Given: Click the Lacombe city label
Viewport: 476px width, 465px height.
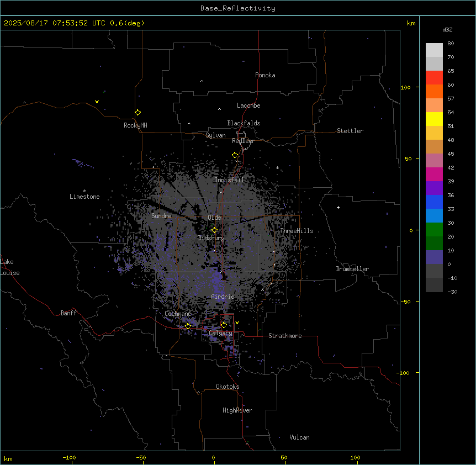Looking at the screenshot, I should [x=248, y=105].
